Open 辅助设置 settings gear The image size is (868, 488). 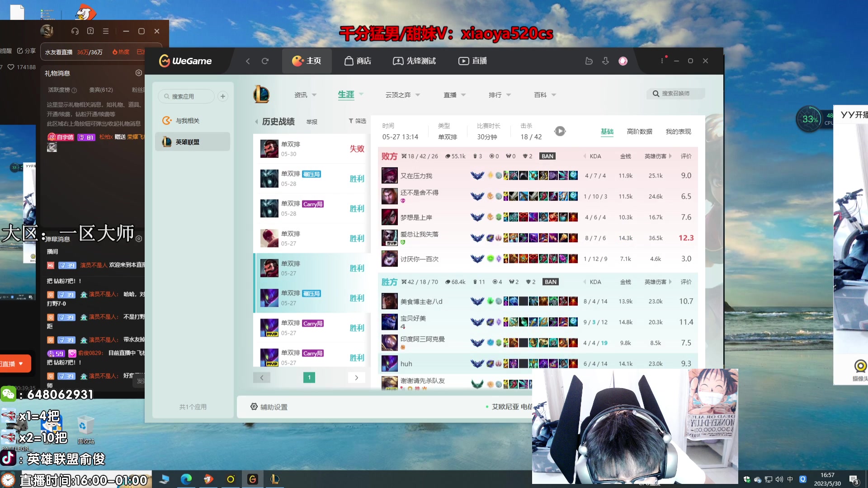point(254,407)
